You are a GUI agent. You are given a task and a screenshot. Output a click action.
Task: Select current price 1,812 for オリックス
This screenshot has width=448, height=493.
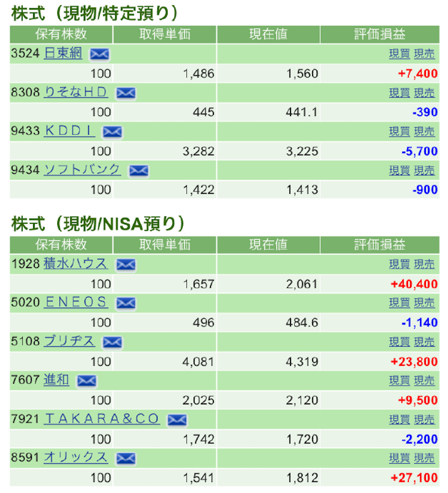pyautogui.click(x=302, y=478)
